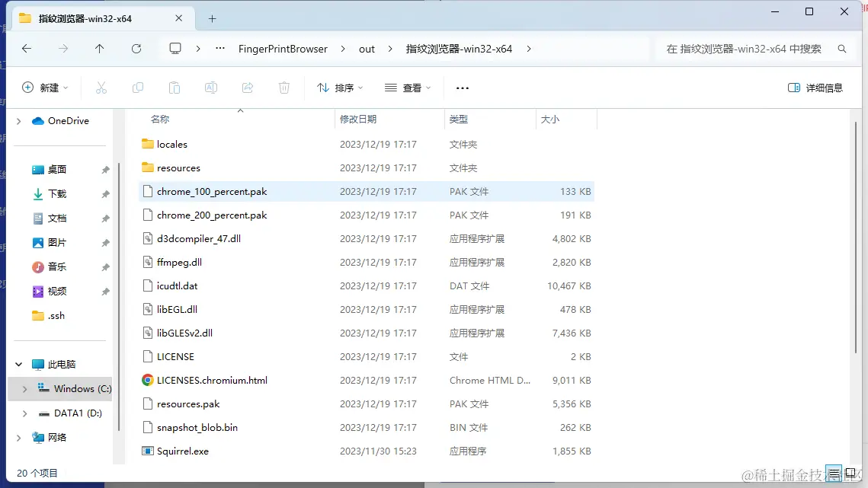Unpin 桌面 via its pin icon
868x488 pixels.
point(105,170)
